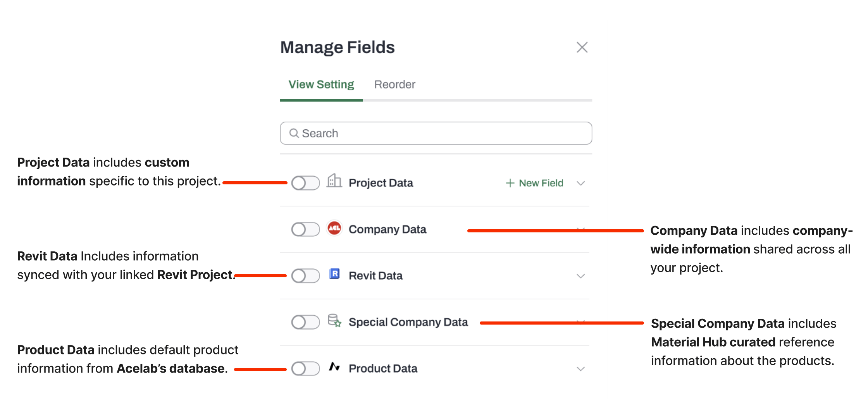Click into the Search input field

click(436, 133)
